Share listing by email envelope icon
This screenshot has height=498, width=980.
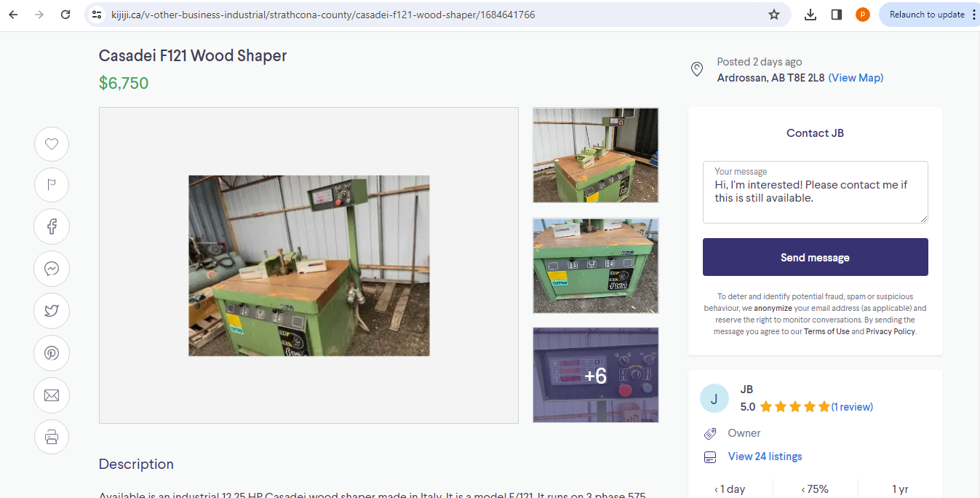click(x=52, y=395)
